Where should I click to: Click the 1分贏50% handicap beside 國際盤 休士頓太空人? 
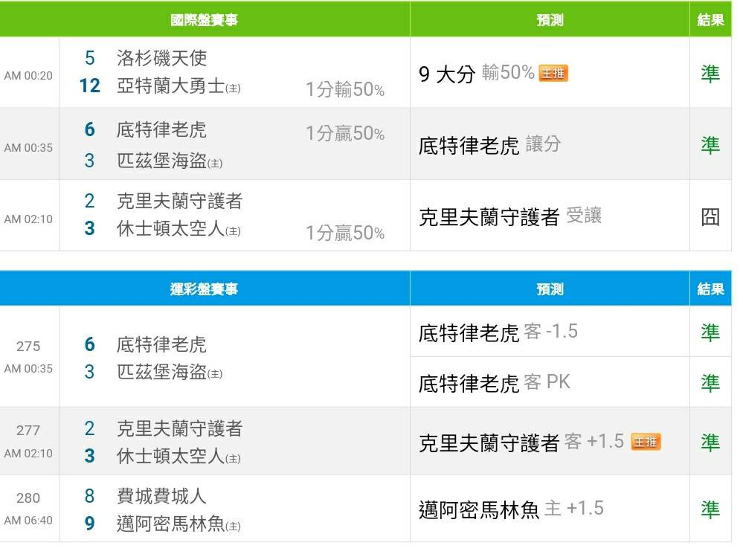tap(345, 233)
